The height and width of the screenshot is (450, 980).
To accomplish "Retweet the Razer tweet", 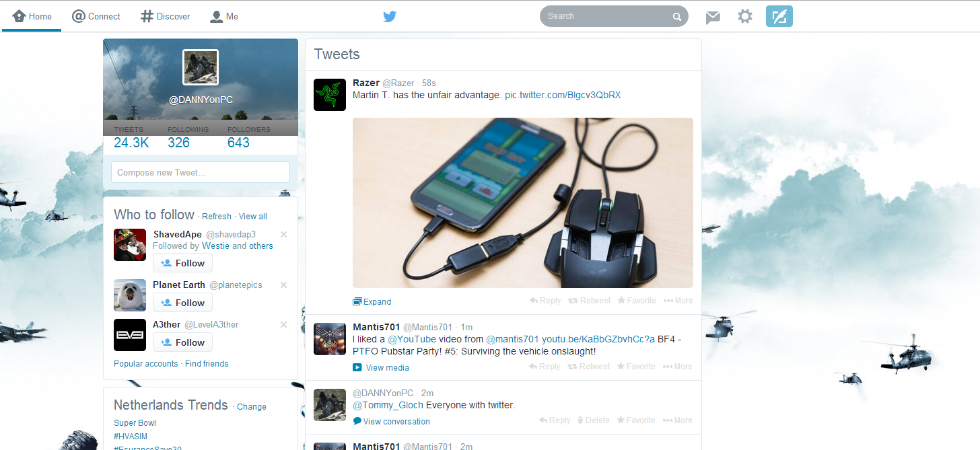I will [x=590, y=301].
